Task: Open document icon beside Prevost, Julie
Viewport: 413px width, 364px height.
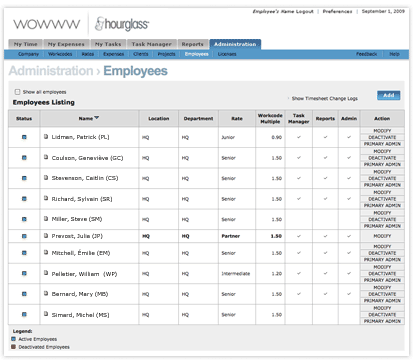Action: (46, 235)
